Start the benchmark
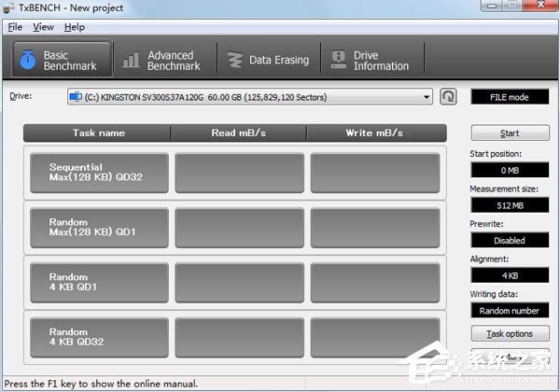Screen dimensions: 560x392 510,133
